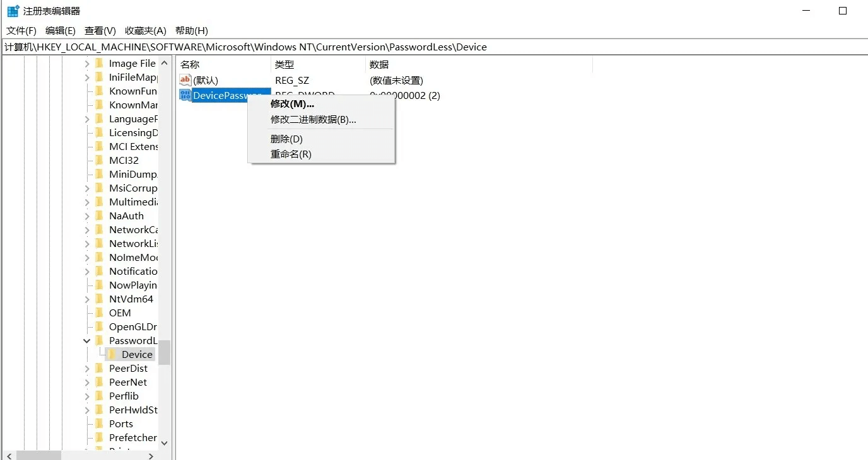Select 重命名(R) in context menu
868x460 pixels.
point(291,154)
